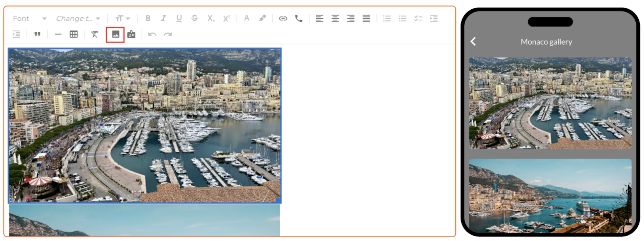Click the contact card badge icon
This screenshot has width=644, height=241.
(131, 34)
